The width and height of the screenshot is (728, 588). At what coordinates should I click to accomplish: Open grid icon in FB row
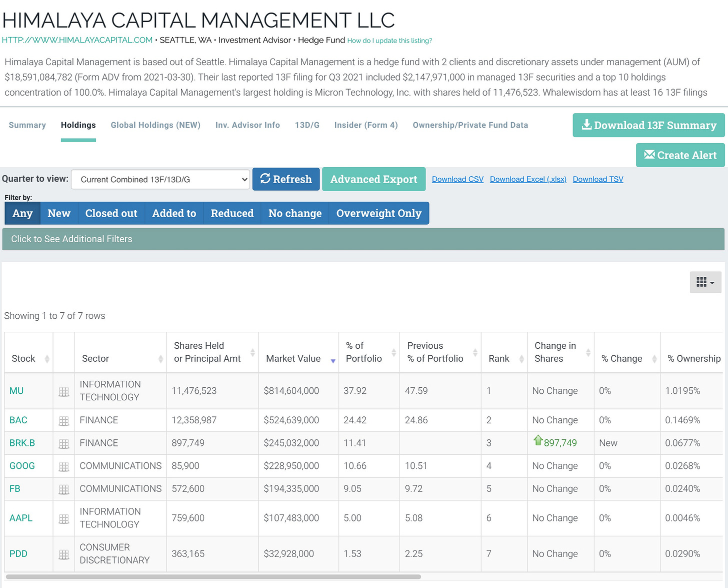click(x=63, y=489)
